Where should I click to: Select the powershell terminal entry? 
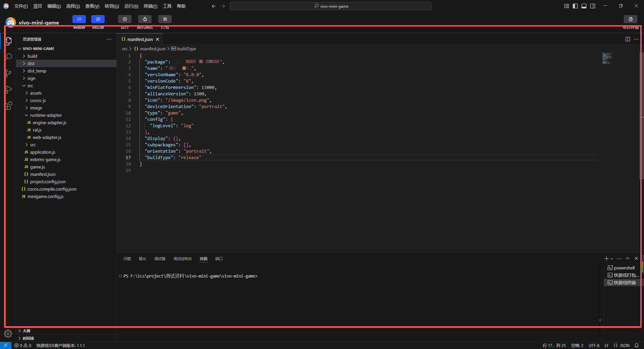pyautogui.click(x=624, y=268)
